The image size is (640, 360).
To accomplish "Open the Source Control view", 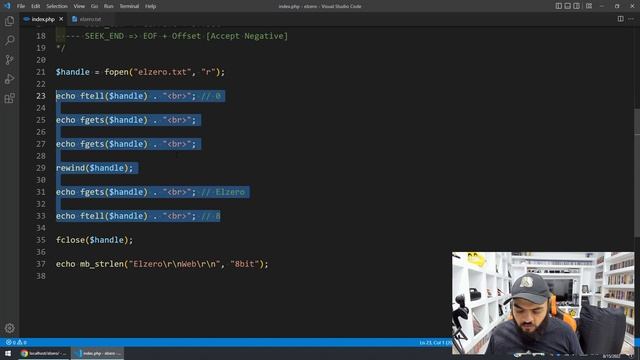I will (9, 60).
